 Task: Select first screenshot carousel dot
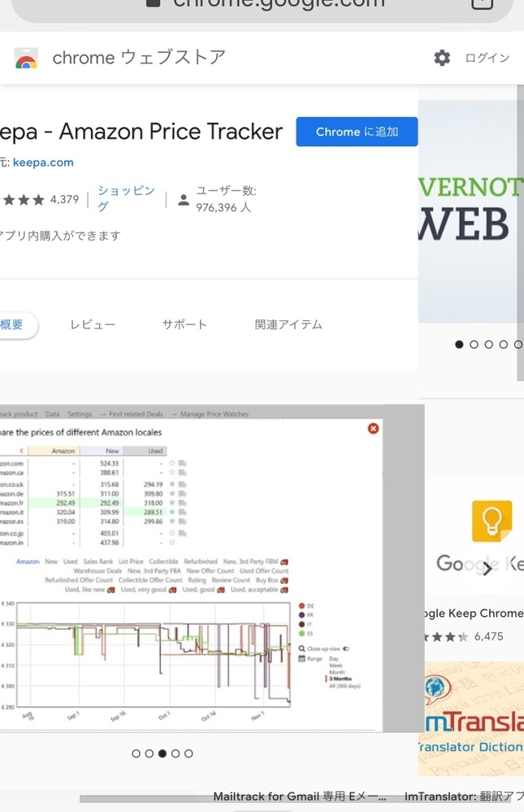click(136, 753)
